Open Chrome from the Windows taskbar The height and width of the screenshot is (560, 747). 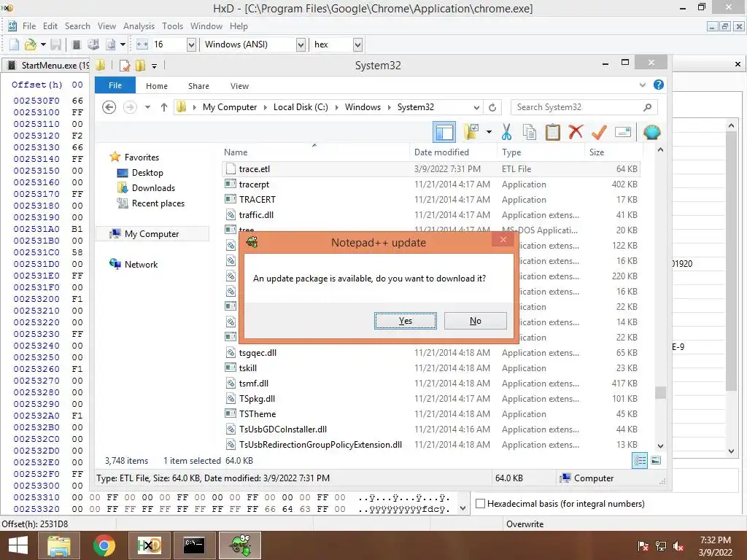tap(104, 545)
